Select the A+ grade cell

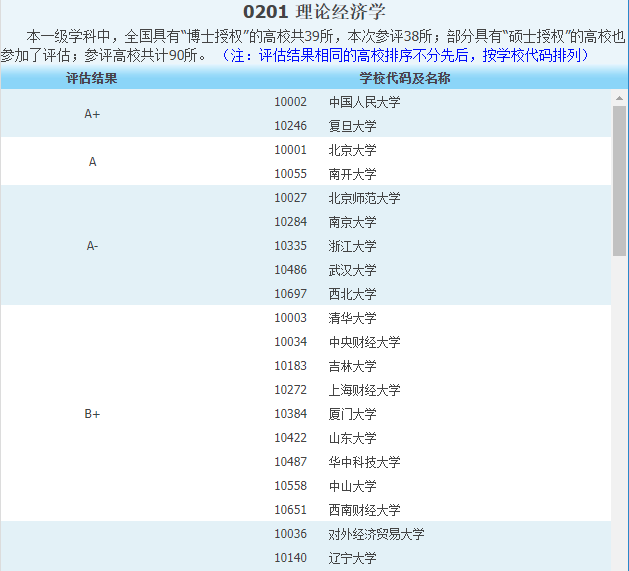[92, 114]
